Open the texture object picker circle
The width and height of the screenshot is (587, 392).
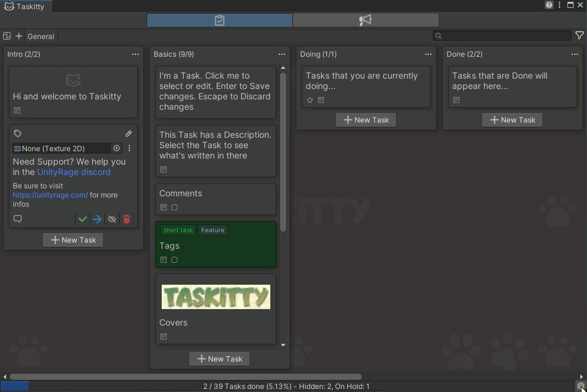[117, 149]
